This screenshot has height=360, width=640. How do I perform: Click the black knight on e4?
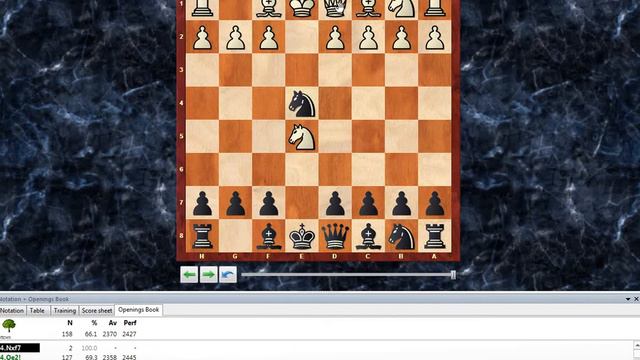click(x=302, y=103)
